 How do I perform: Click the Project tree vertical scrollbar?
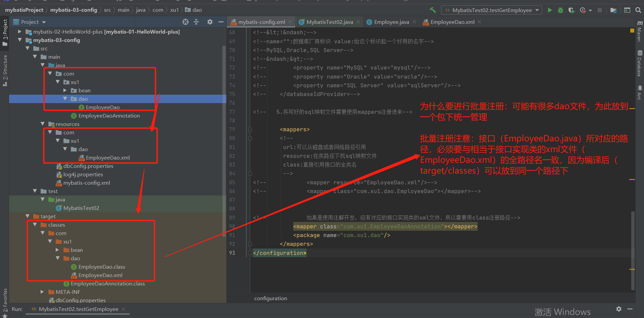(x=224, y=141)
